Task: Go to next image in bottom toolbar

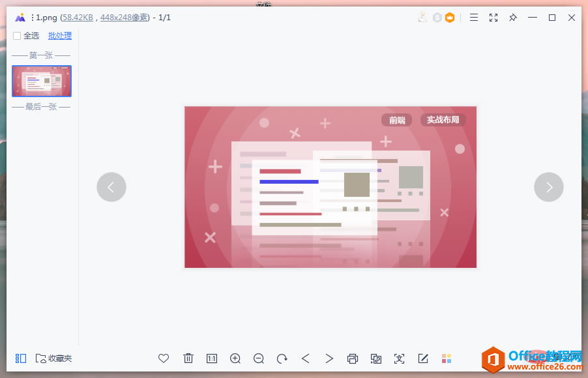Action: coord(329,358)
